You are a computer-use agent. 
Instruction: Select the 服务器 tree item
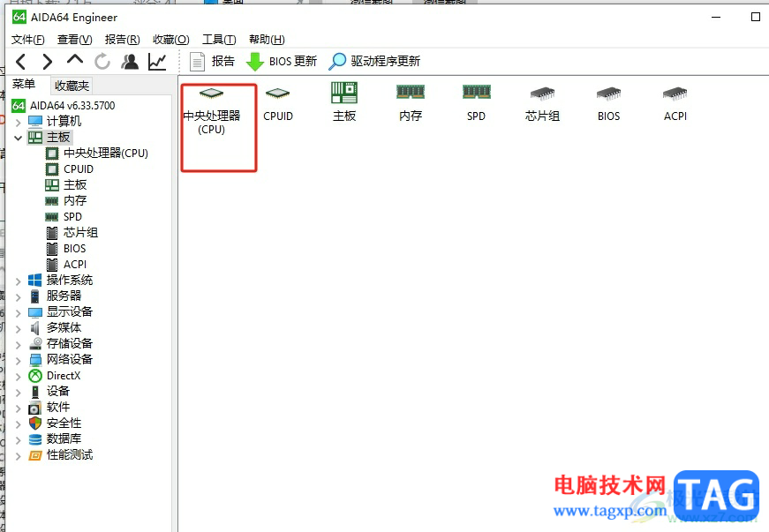click(x=55, y=296)
